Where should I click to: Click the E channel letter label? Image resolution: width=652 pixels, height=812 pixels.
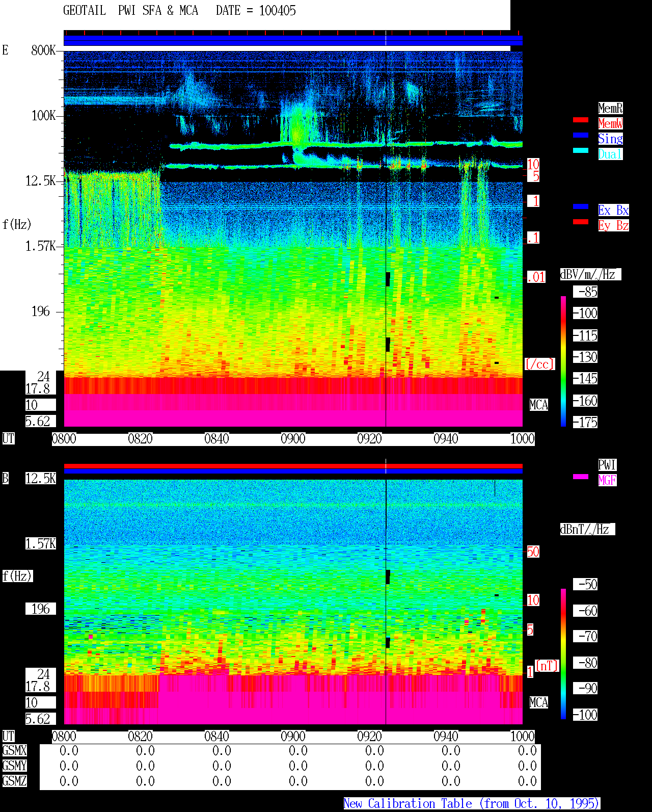5,50
